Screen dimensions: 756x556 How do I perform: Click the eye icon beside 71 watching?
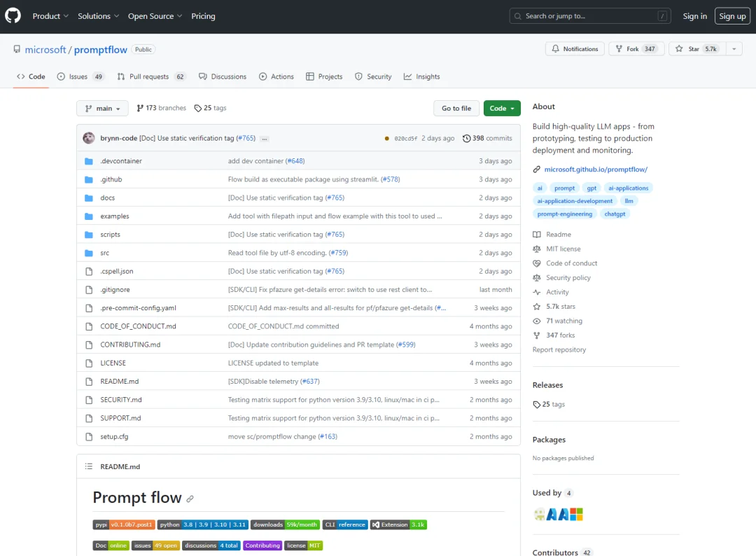(537, 321)
